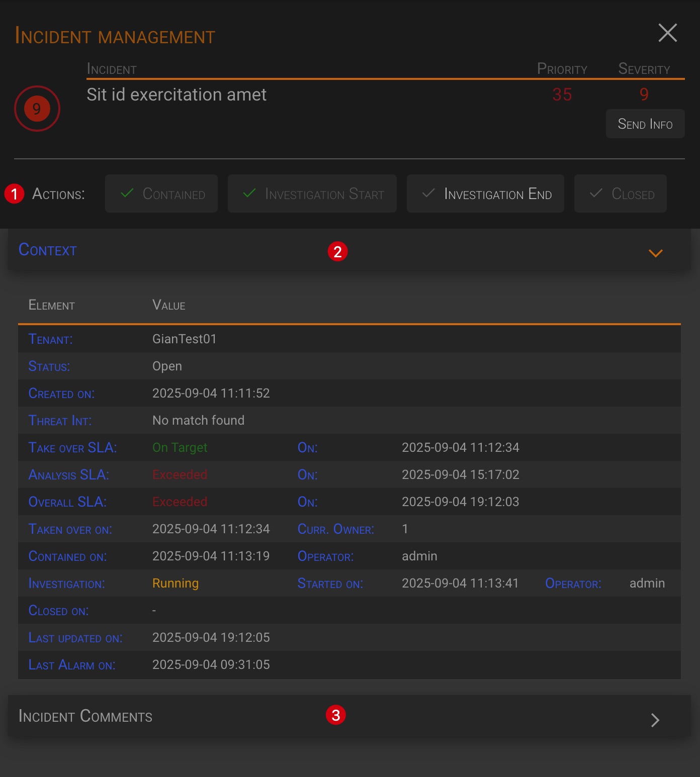Image resolution: width=700 pixels, height=777 pixels.
Task: Click the red marker 2 in Context header
Action: point(337,251)
